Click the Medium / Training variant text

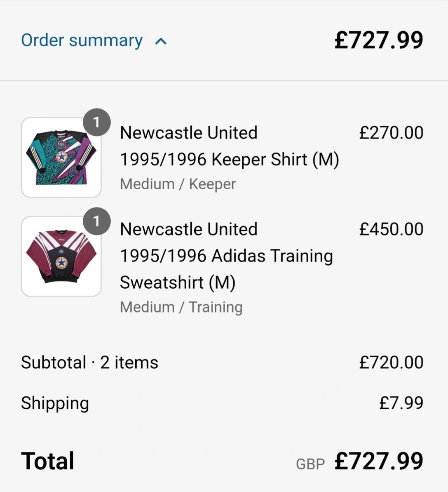(181, 307)
